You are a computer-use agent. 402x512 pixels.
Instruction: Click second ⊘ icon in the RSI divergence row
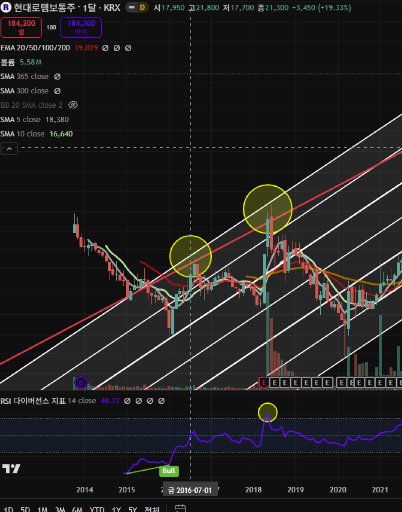tap(139, 401)
